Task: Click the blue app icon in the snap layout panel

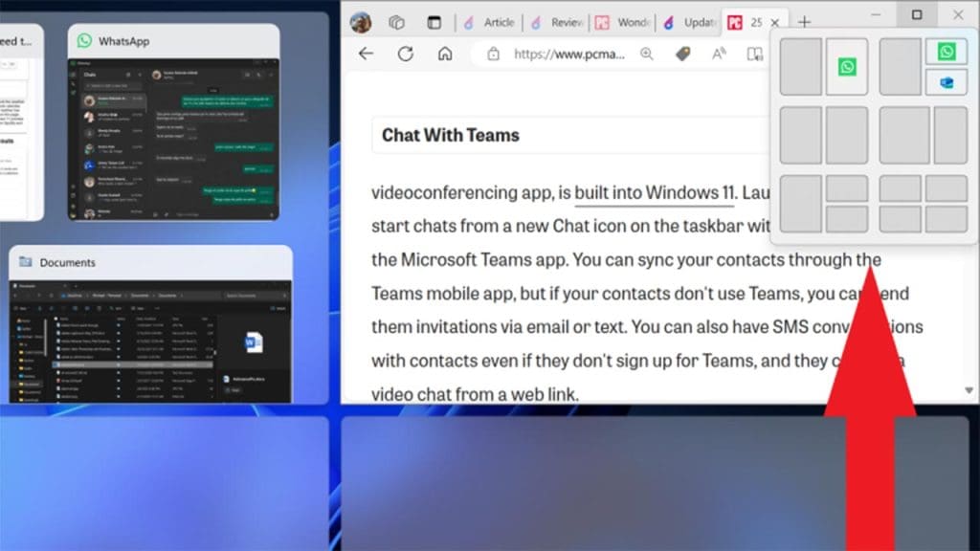Action: click(x=947, y=82)
